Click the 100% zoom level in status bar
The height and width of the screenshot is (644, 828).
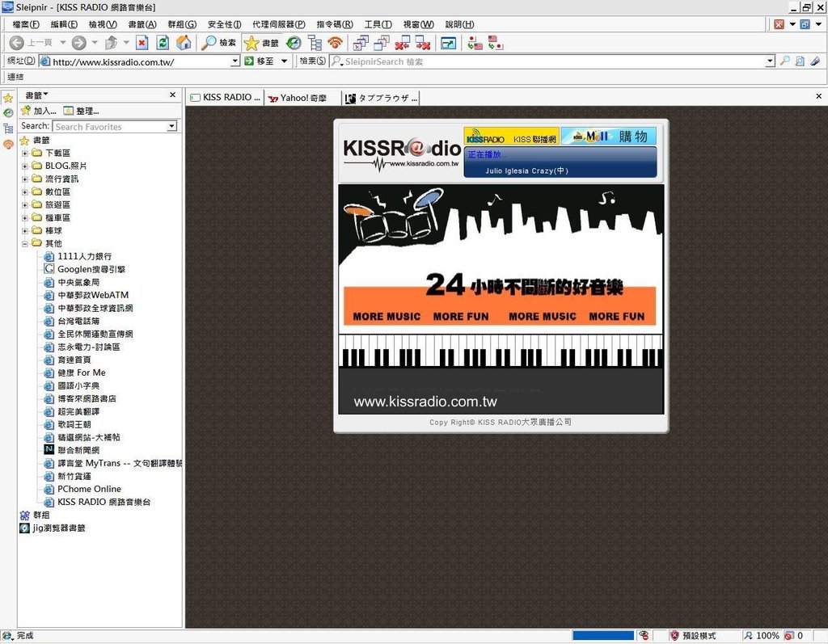click(x=762, y=636)
